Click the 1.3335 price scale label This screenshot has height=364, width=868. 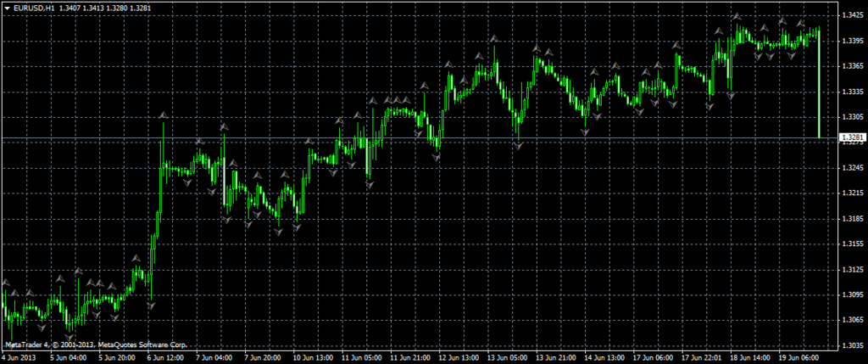click(x=851, y=92)
